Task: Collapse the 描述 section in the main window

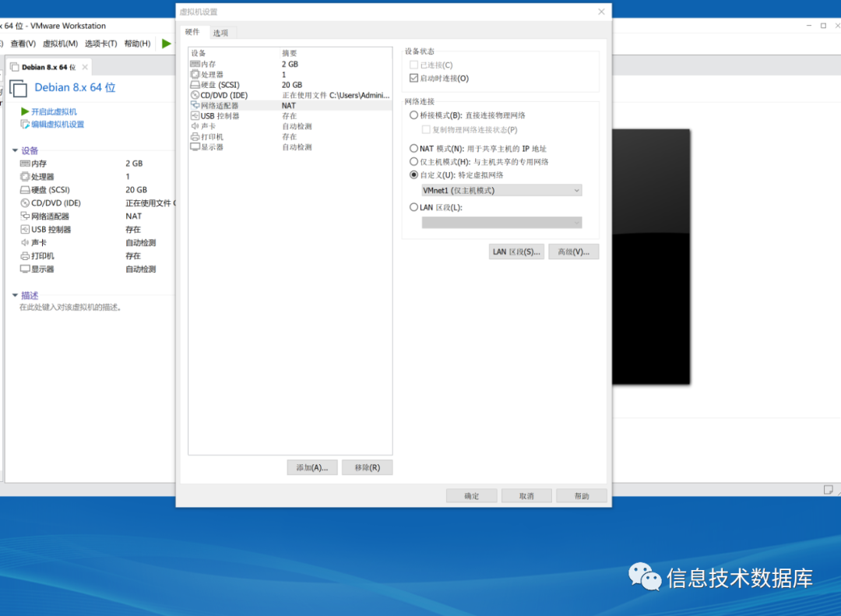Action: click(15, 295)
